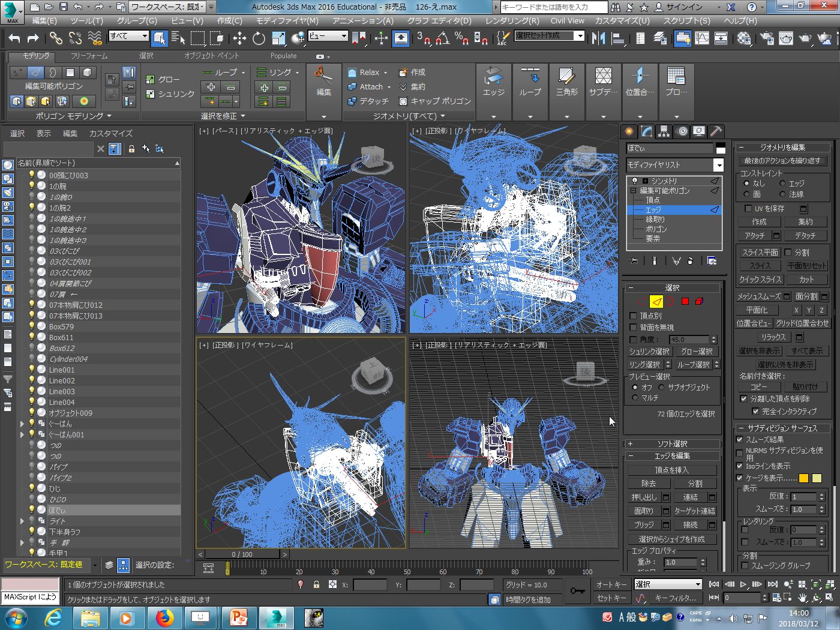Screen dimensions: 840x630
Task: Click the Unlink Selection icon
Action: tap(75, 38)
